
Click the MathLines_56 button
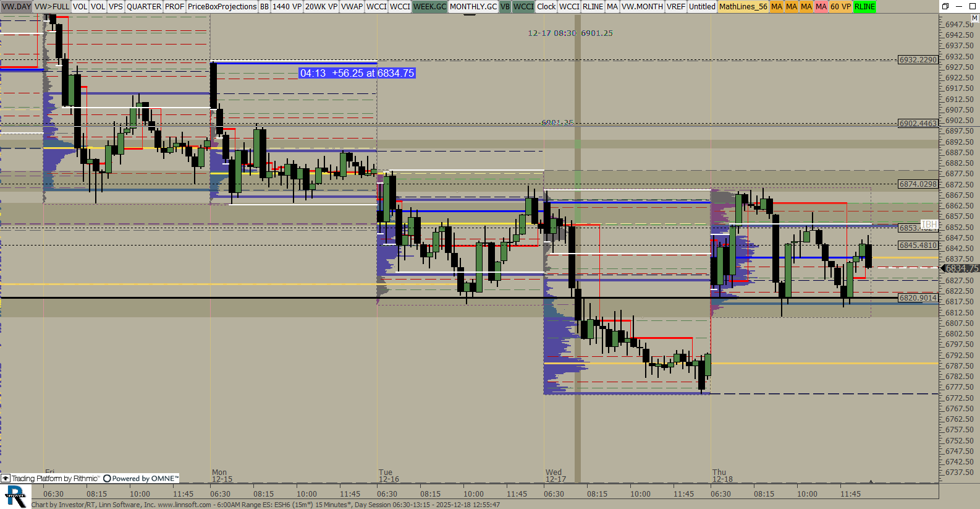(x=743, y=7)
